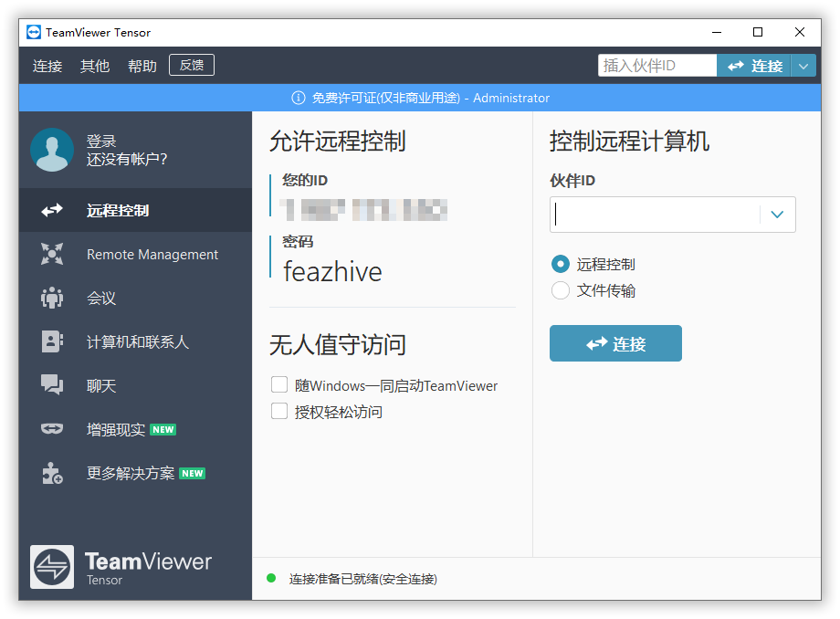
Task: Click the 连接准备已就绪(安全连接) status text
Action: 363,579
